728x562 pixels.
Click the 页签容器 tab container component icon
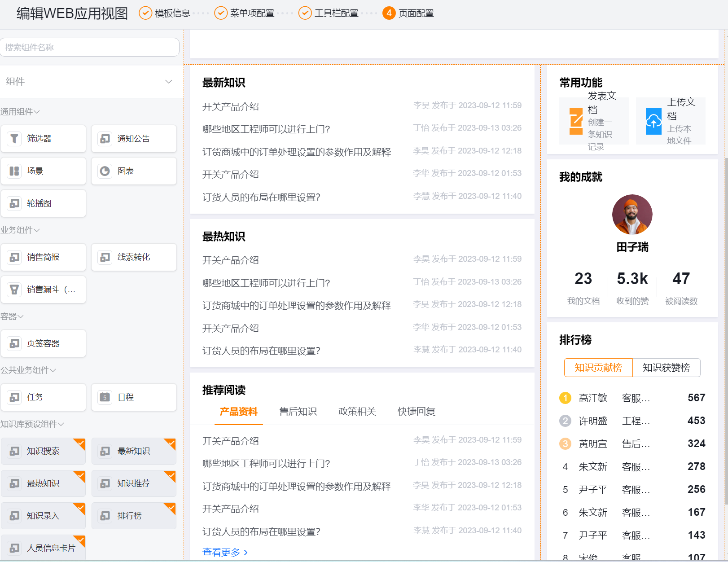pos(14,343)
